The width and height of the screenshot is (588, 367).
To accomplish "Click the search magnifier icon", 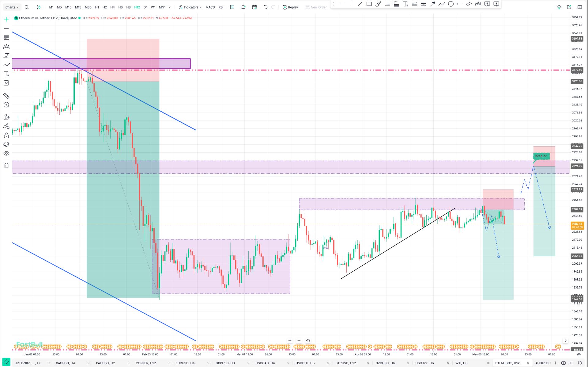I will pos(27,7).
